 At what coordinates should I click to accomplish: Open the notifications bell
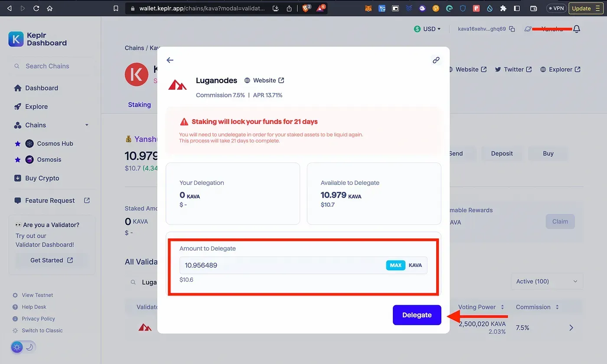pos(577,29)
